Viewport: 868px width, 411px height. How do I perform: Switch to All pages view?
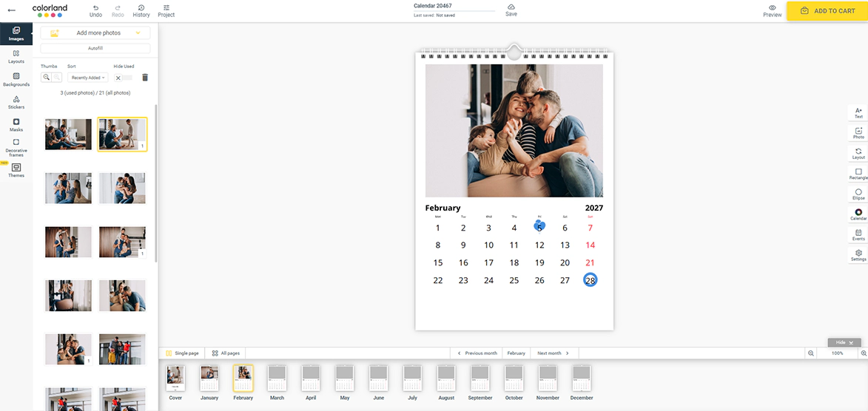226,353
